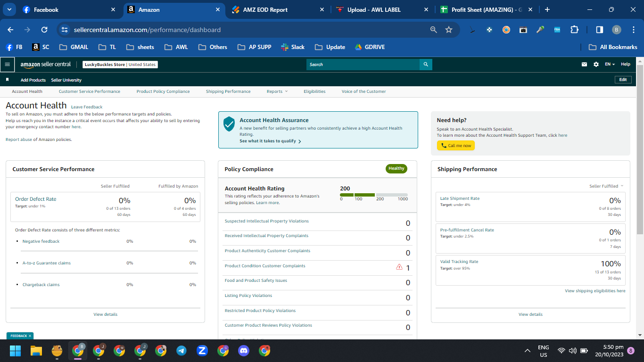Click the green microphone extension icon
Viewport: 644px width, 362px height.
[x=540, y=30]
